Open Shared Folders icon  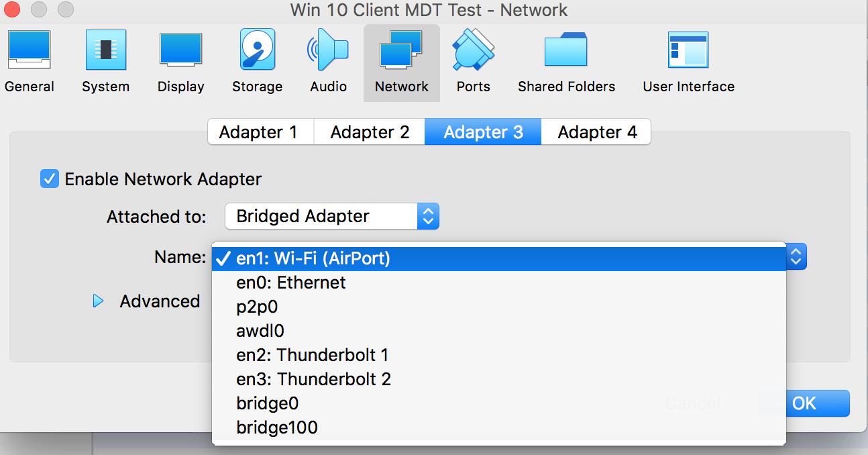[566, 50]
